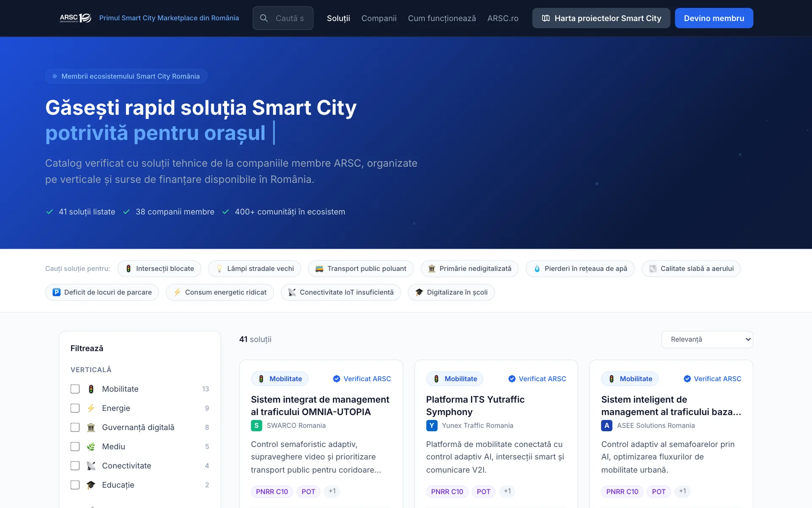Click the satellite icon in Conectivitate IoT chip
This screenshot has width=812, height=508.
pos(292,292)
